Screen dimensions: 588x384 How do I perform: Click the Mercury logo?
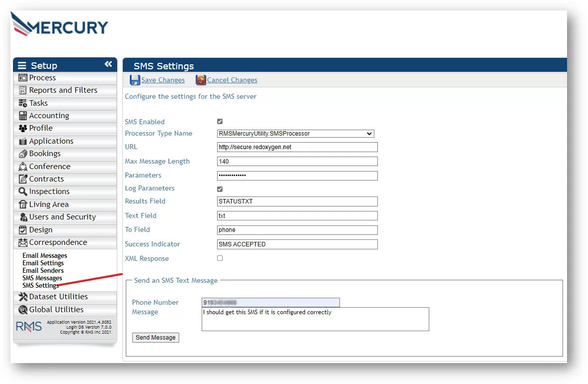pos(59,24)
